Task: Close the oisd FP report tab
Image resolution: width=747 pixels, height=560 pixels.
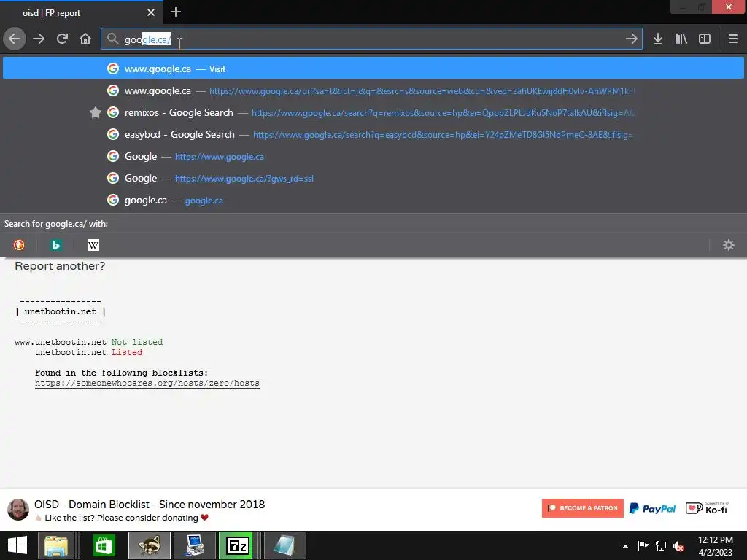Action: [x=151, y=13]
